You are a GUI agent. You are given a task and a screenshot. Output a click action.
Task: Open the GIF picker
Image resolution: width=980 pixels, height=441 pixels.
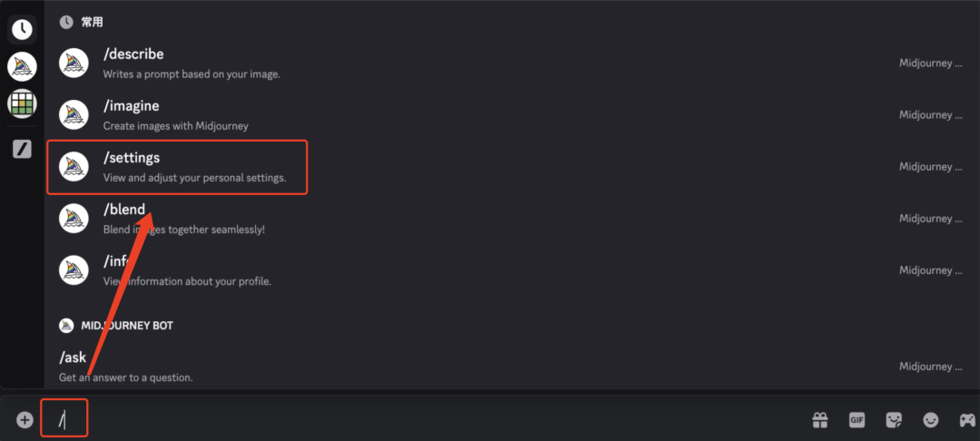[x=857, y=420]
